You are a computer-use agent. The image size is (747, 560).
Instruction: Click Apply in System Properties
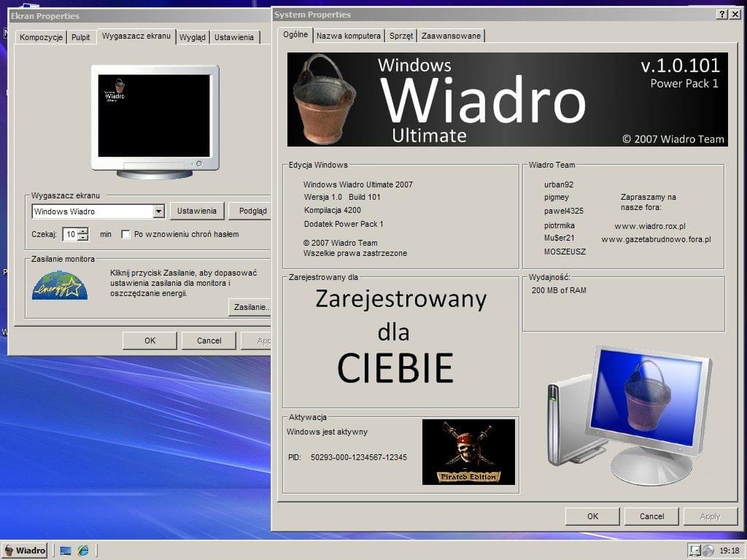(711, 516)
